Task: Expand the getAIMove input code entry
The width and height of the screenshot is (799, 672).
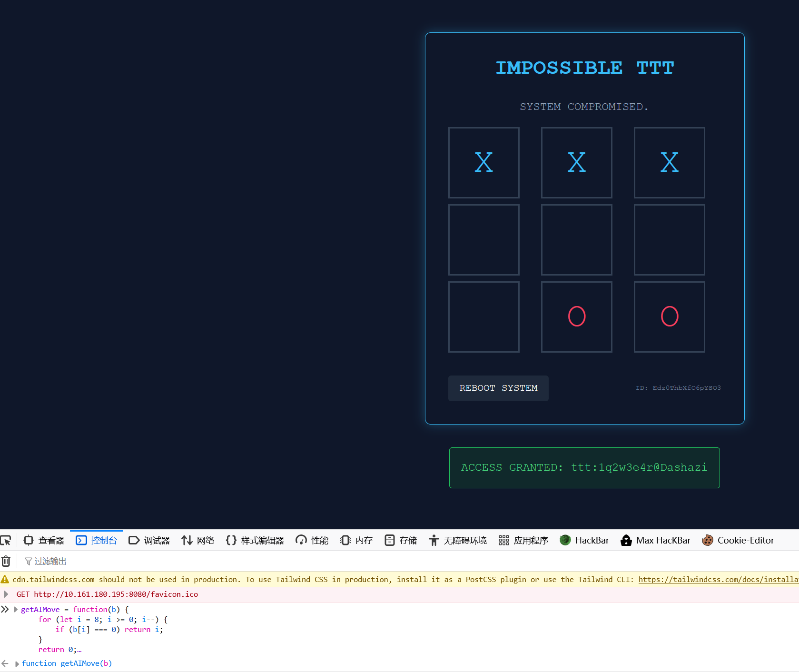Action: click(16, 609)
